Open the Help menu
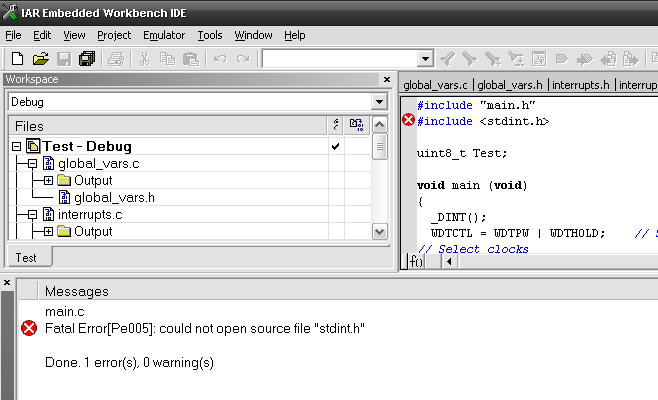Viewport: 658px width, 400px height. click(295, 35)
